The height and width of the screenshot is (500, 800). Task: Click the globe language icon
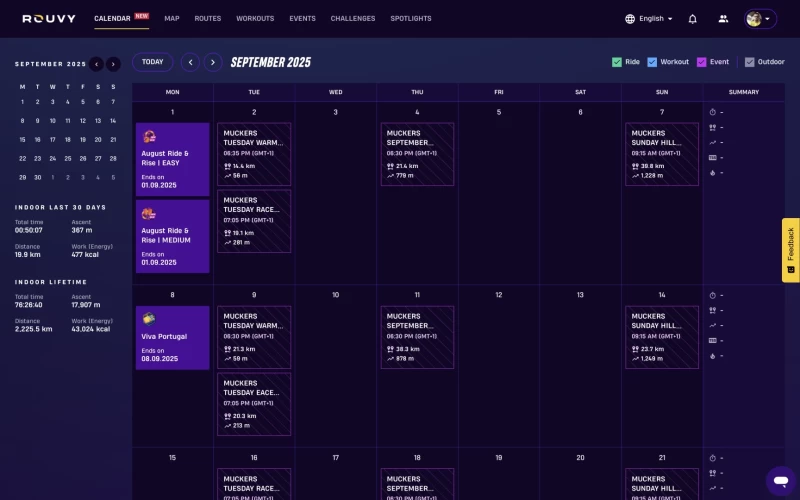[630, 19]
